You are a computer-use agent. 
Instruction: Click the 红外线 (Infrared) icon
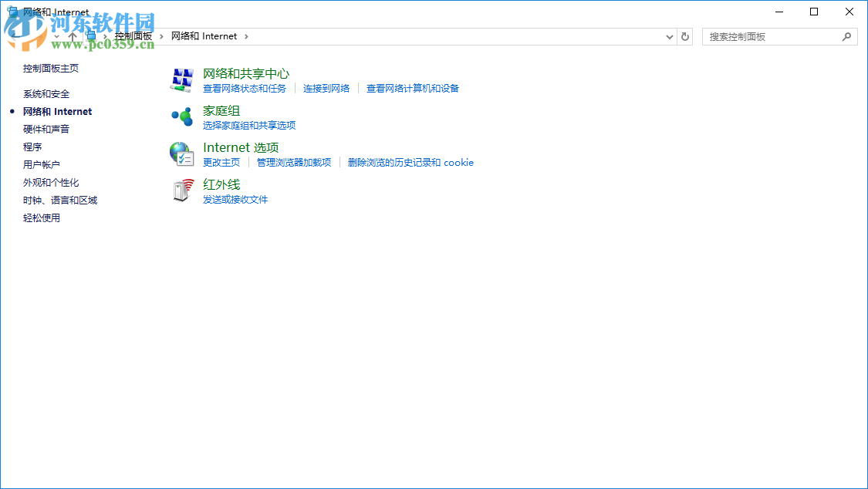tap(181, 191)
